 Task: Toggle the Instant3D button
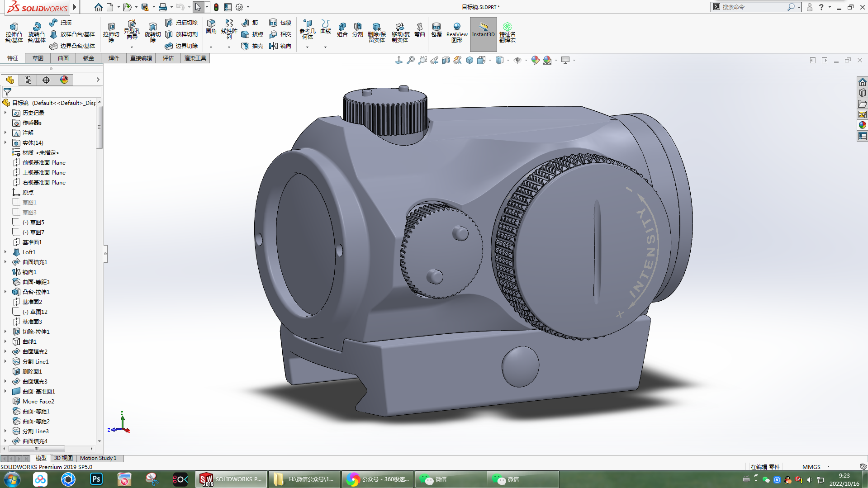(484, 34)
